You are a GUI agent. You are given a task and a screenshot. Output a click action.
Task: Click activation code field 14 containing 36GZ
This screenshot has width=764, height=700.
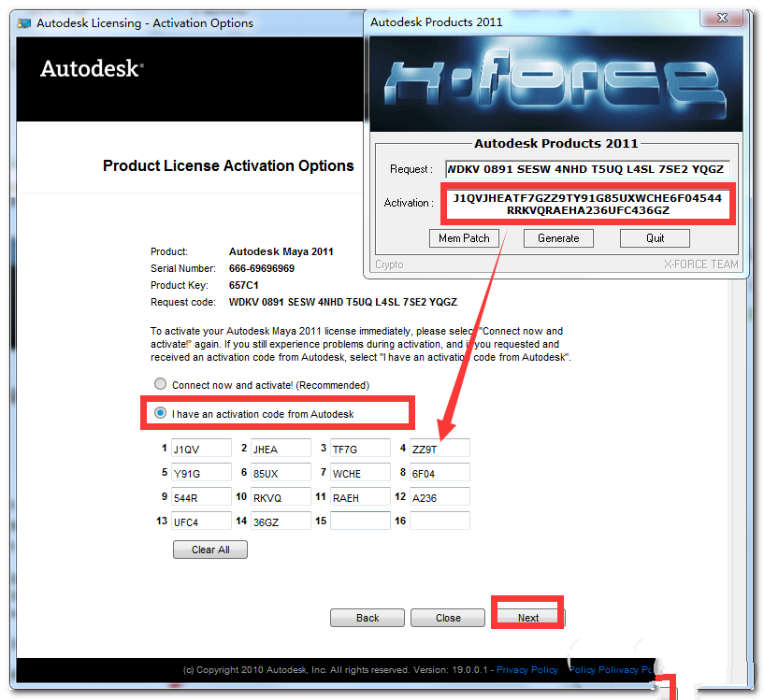(x=281, y=521)
